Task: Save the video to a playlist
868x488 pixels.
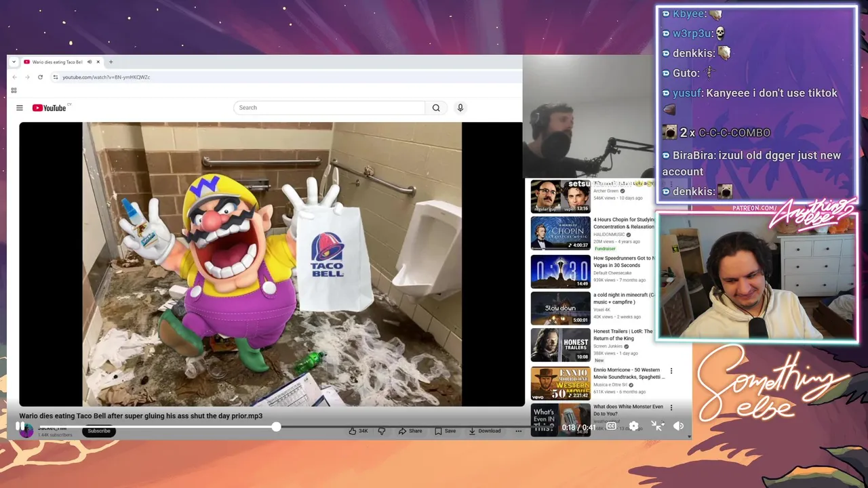Action: [x=445, y=431]
